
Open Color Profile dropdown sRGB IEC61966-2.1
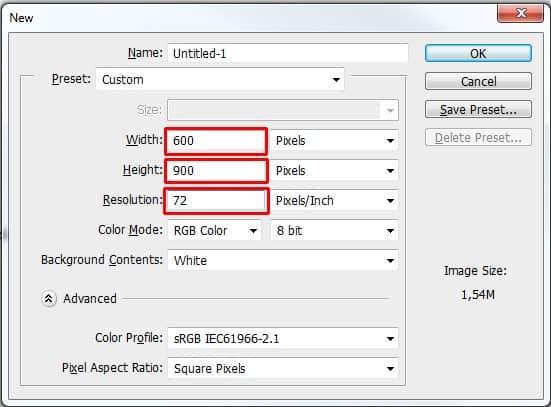point(283,338)
